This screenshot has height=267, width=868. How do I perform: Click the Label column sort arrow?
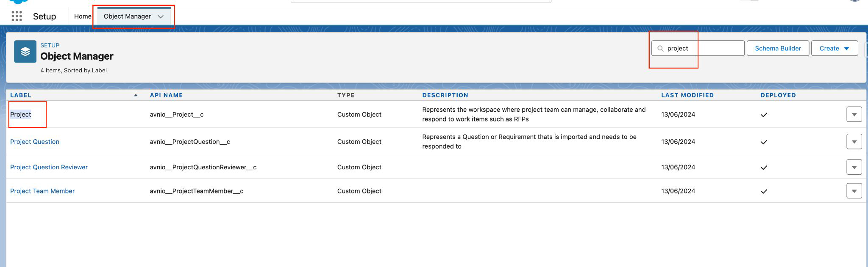pos(136,95)
